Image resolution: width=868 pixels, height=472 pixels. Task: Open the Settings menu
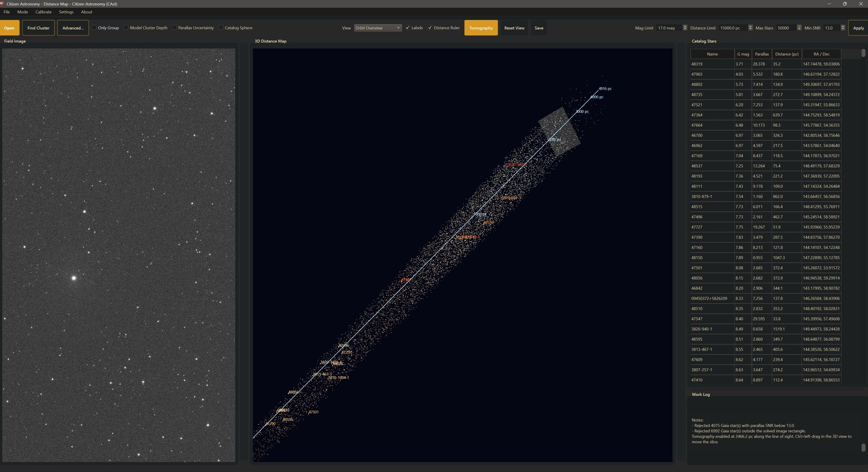point(66,12)
